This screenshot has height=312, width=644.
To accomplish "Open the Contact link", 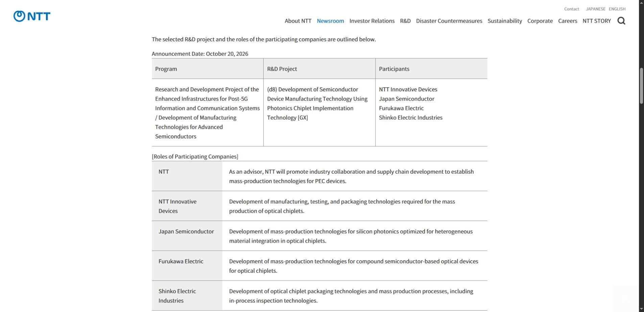I will 572,9.
